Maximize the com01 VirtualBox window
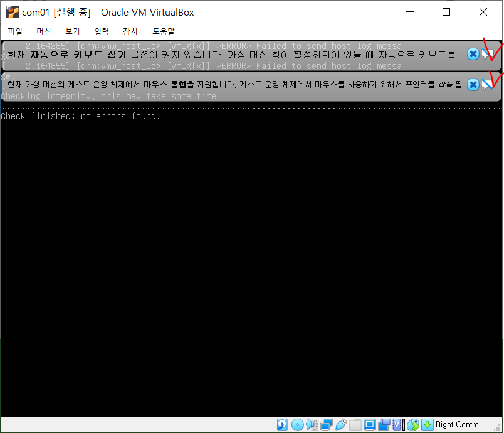Image resolution: width=504 pixels, height=433 pixels. tap(446, 12)
